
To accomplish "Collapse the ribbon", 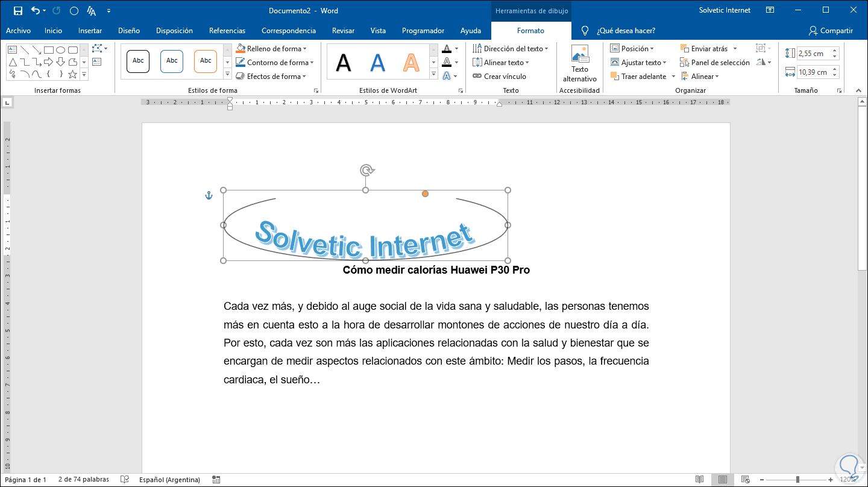I will click(859, 90).
